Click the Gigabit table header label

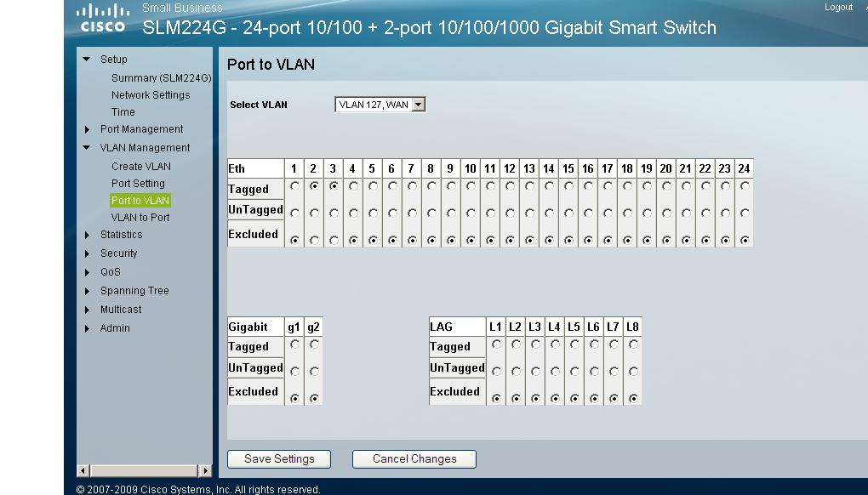coord(248,327)
